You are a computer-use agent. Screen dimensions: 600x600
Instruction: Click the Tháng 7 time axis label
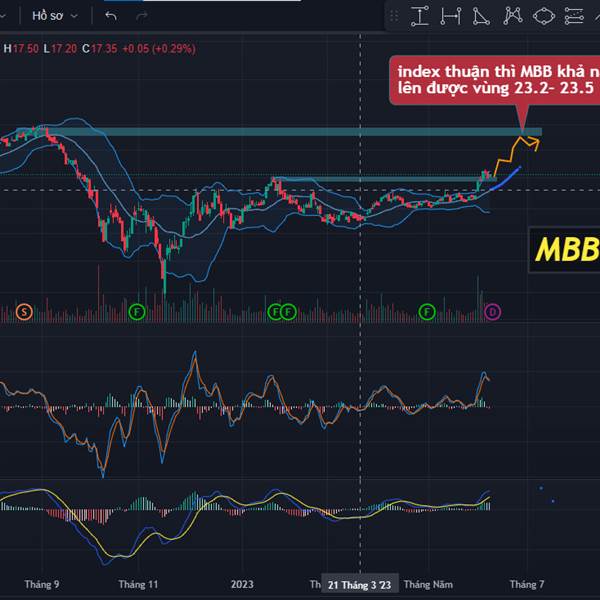pyautogui.click(x=527, y=584)
